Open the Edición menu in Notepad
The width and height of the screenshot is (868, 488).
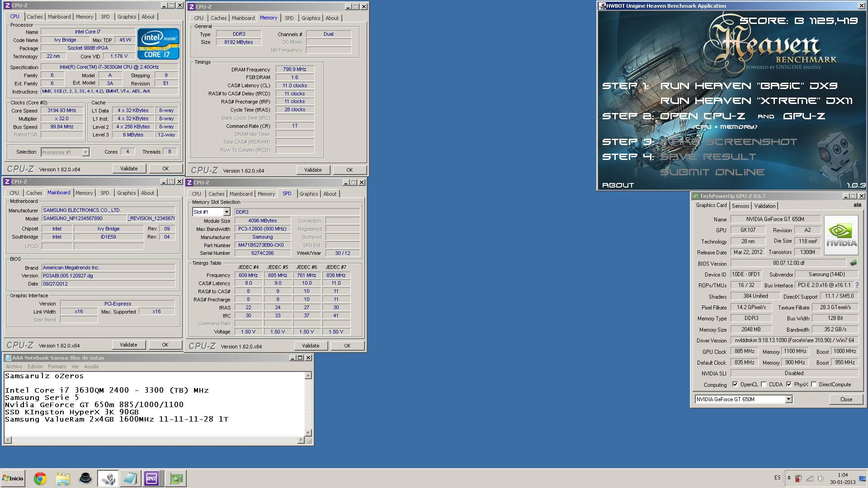click(35, 366)
